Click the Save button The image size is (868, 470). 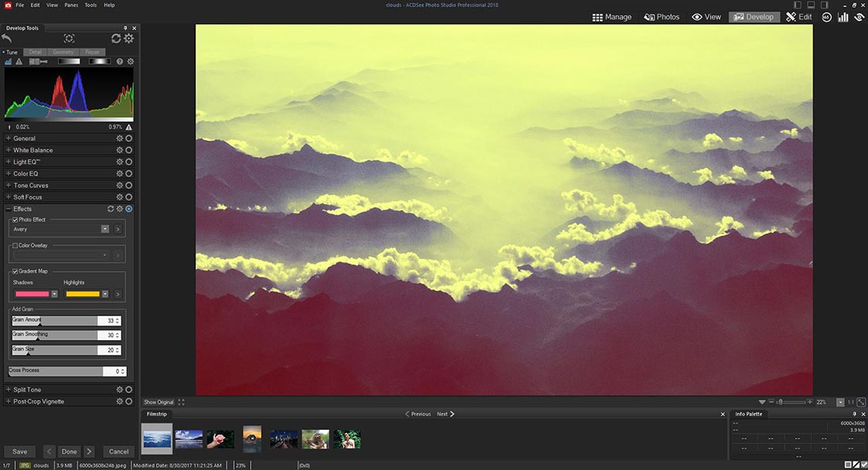click(19, 451)
